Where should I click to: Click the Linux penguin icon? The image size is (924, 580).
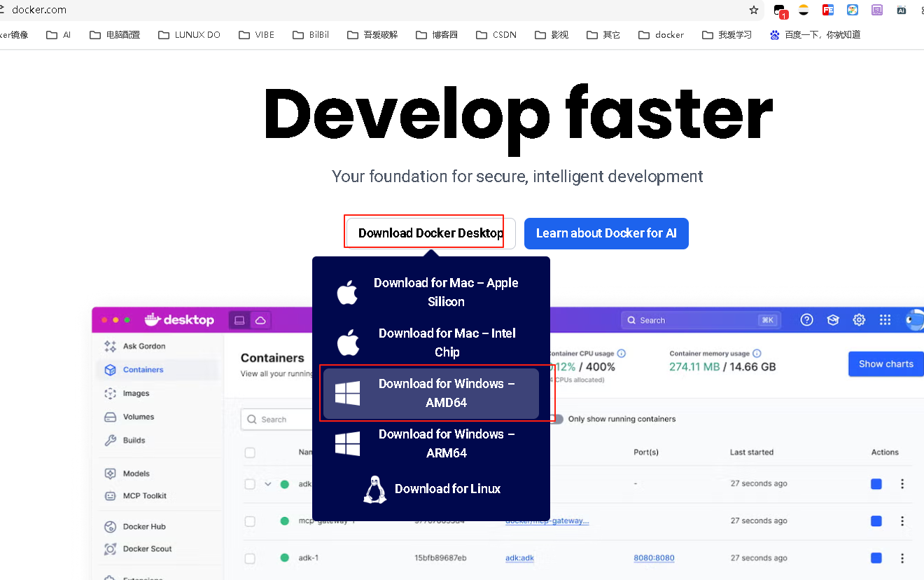[375, 490]
